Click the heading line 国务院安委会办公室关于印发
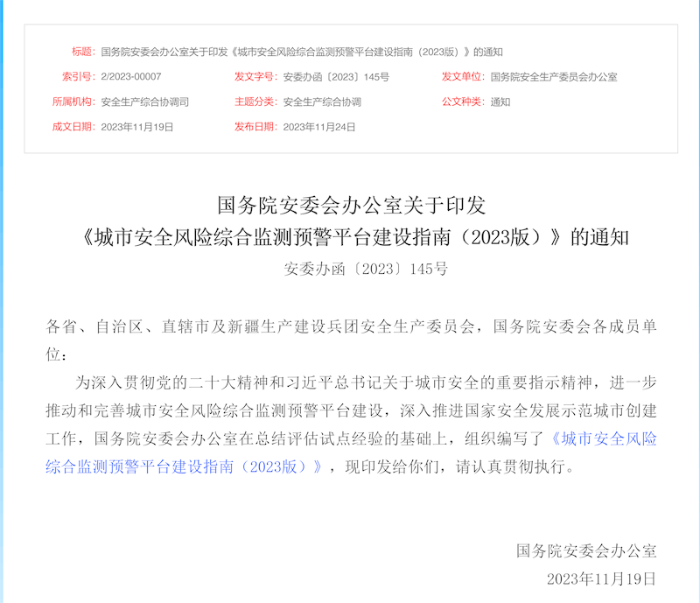Viewport: 700px width, 603px height. [350, 206]
